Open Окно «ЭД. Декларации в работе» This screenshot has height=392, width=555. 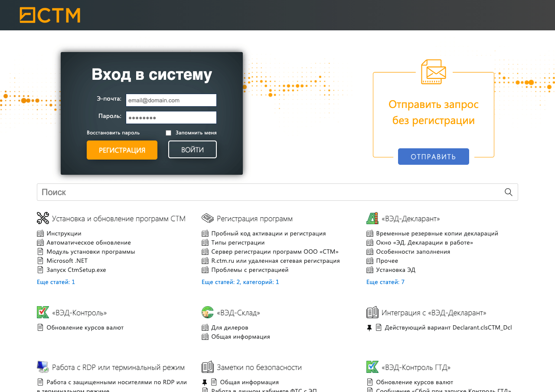424,242
